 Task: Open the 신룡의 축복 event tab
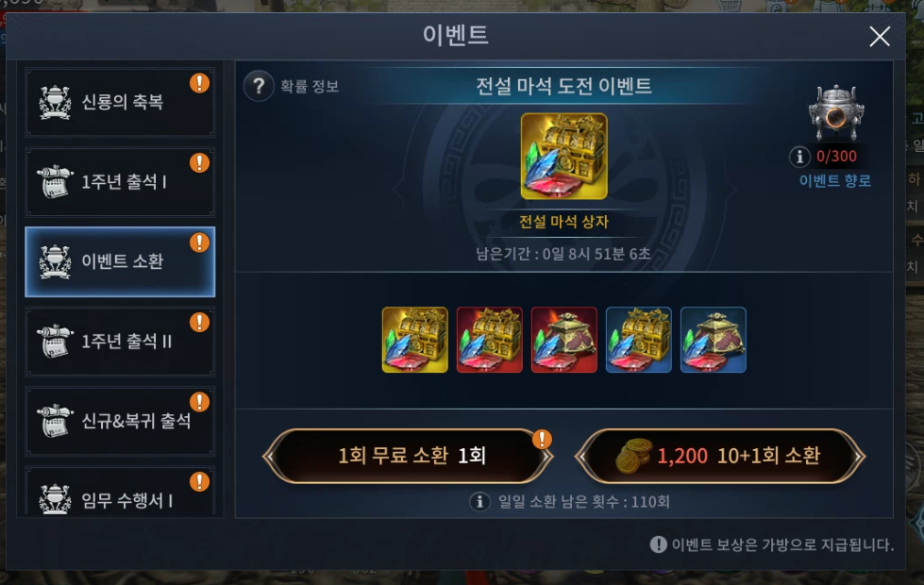(x=120, y=102)
